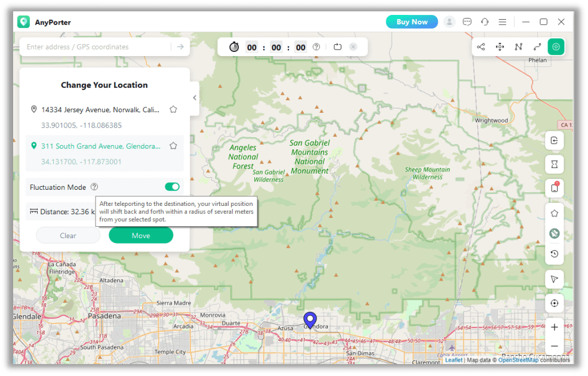Image resolution: width=588 pixels, height=376 pixels.
Task: Click the Clear button
Action: [68, 235]
